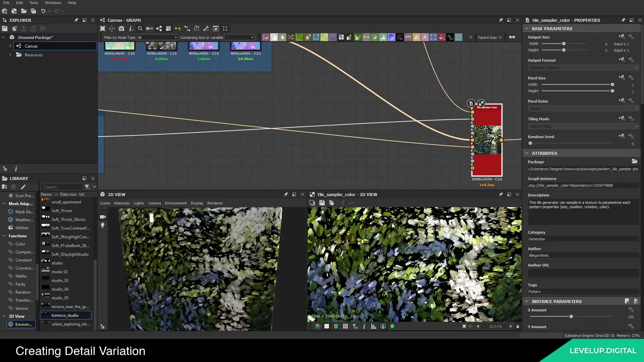Viewport: 644px width, 362px height.
Task: Collapse the ATTRIBUTES section in properties
Action: click(527, 153)
